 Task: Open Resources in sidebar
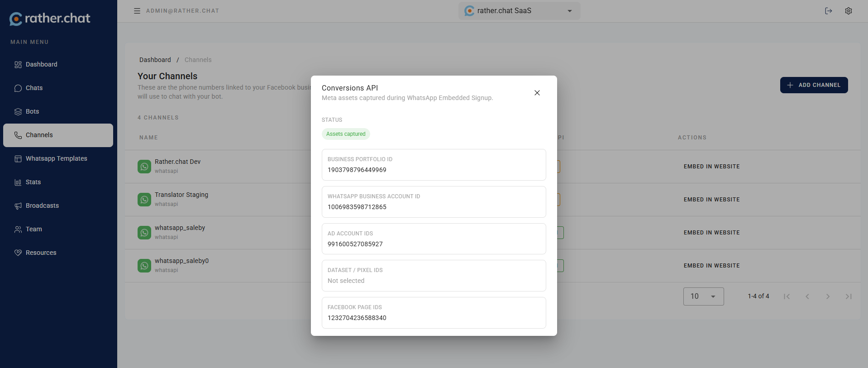[x=58, y=253]
